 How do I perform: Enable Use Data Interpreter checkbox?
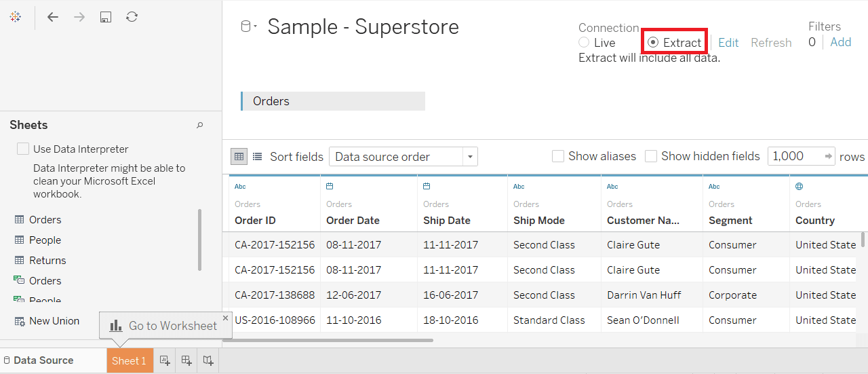pos(23,149)
